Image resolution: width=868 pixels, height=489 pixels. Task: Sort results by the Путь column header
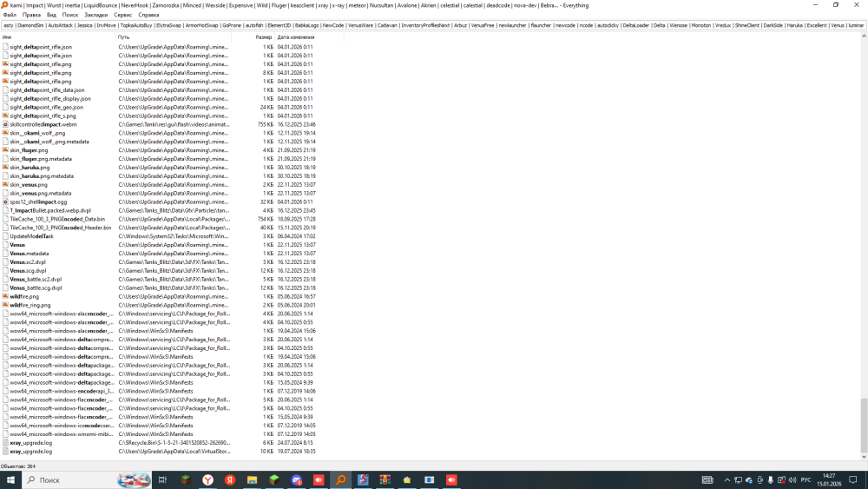(x=174, y=37)
